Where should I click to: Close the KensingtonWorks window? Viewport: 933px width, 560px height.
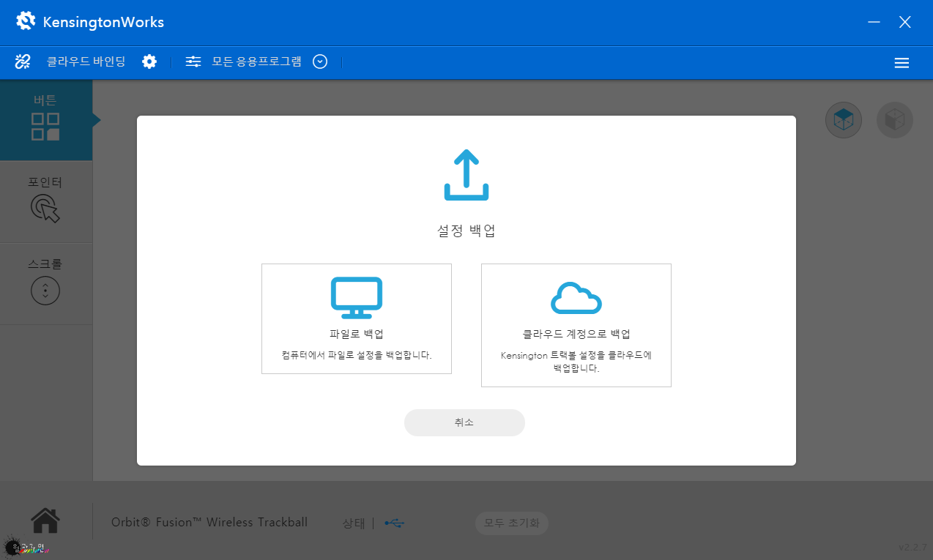[905, 22]
